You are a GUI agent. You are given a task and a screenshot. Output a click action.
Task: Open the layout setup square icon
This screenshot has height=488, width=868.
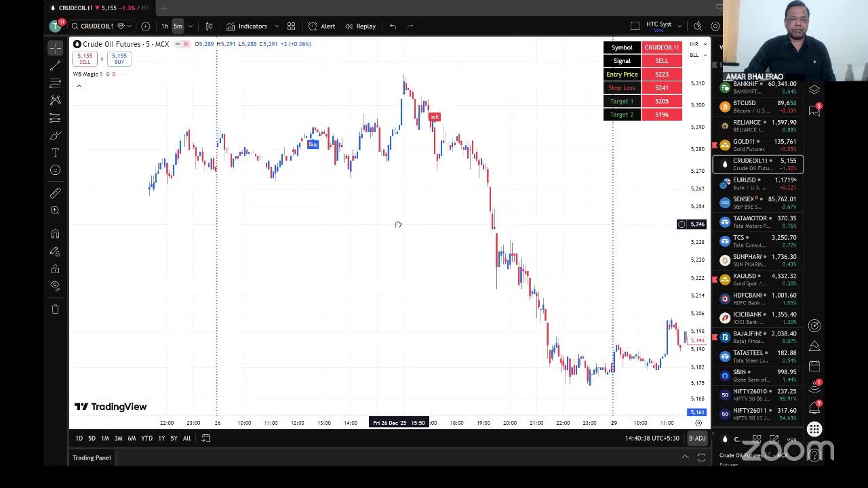(x=635, y=26)
